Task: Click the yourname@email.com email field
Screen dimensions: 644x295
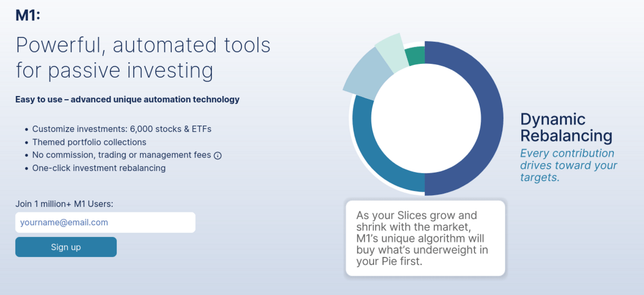Action: pos(105,223)
